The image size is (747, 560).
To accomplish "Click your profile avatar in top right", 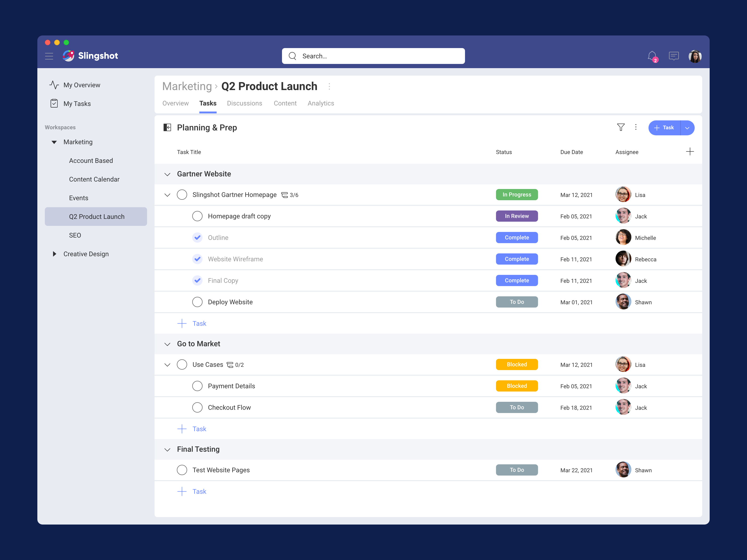I will [x=695, y=56].
